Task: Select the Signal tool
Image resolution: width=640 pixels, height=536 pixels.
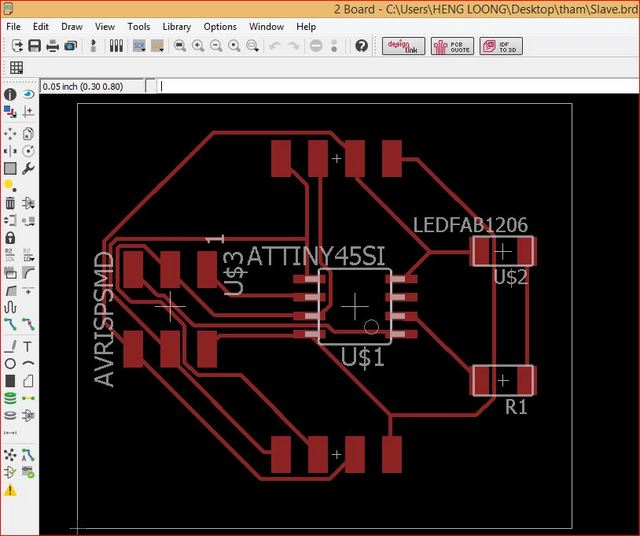Action: tap(28, 398)
